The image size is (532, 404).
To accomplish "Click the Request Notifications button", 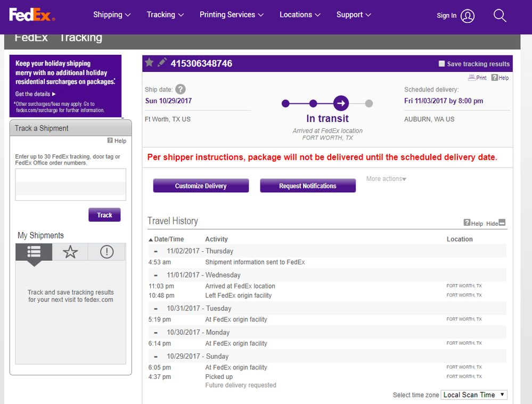I will (x=308, y=186).
